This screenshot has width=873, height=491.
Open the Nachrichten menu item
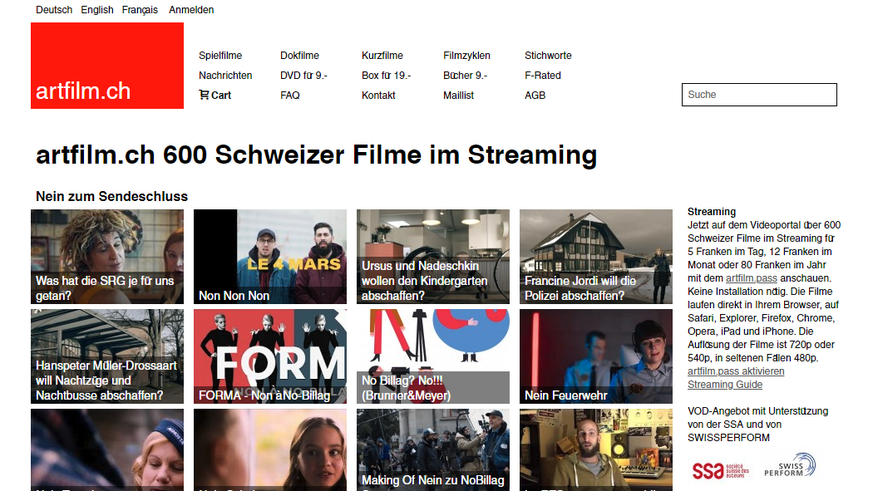pyautogui.click(x=225, y=75)
